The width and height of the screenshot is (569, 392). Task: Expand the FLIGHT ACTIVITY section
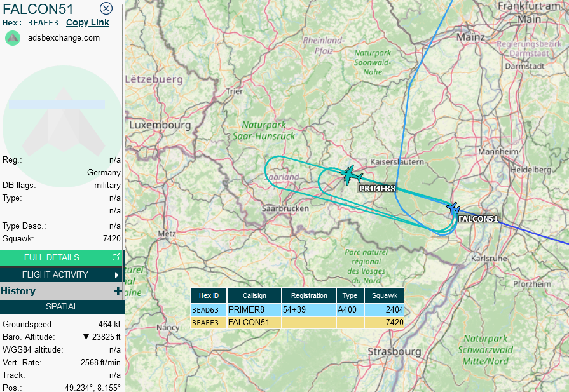point(62,274)
